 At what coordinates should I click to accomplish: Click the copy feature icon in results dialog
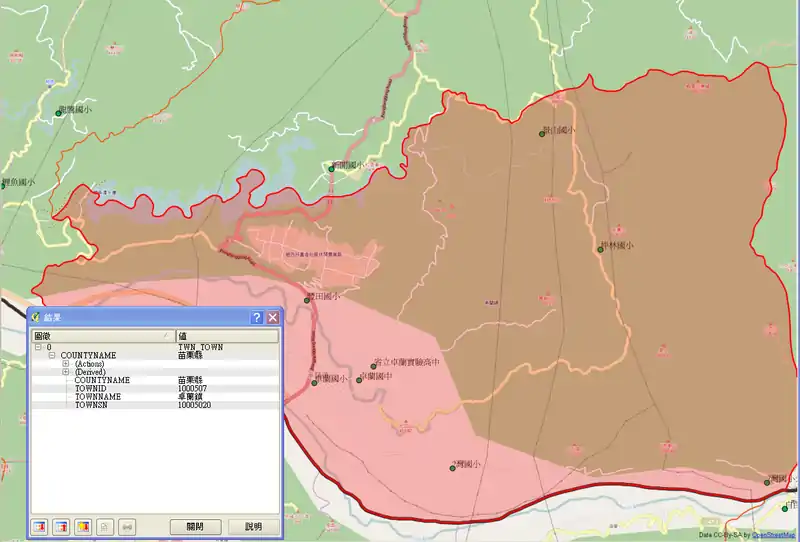105,526
